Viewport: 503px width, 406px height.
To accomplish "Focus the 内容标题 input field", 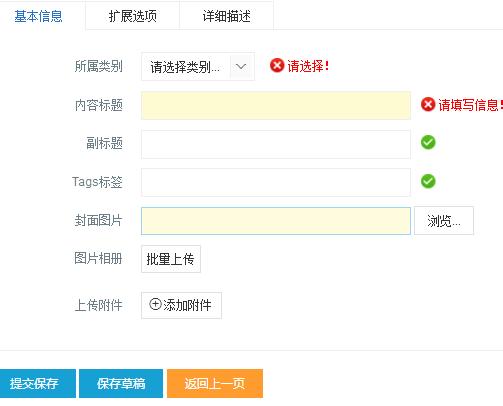I will tap(276, 105).
